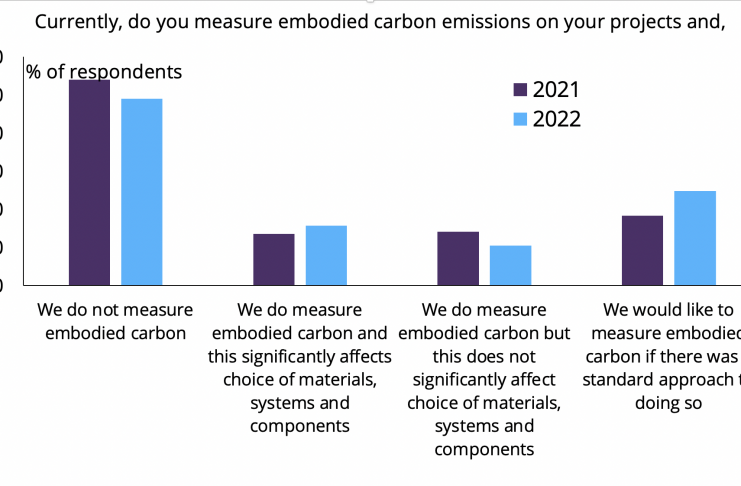741x486 pixels.
Task: Select the '% of respondents' axis label
Action: pyautogui.click(x=104, y=72)
